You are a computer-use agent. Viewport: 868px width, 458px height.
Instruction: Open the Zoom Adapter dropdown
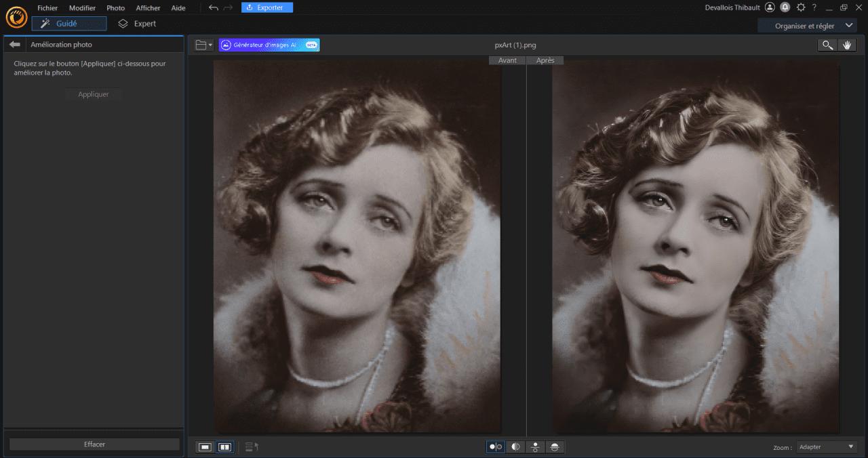[827, 447]
